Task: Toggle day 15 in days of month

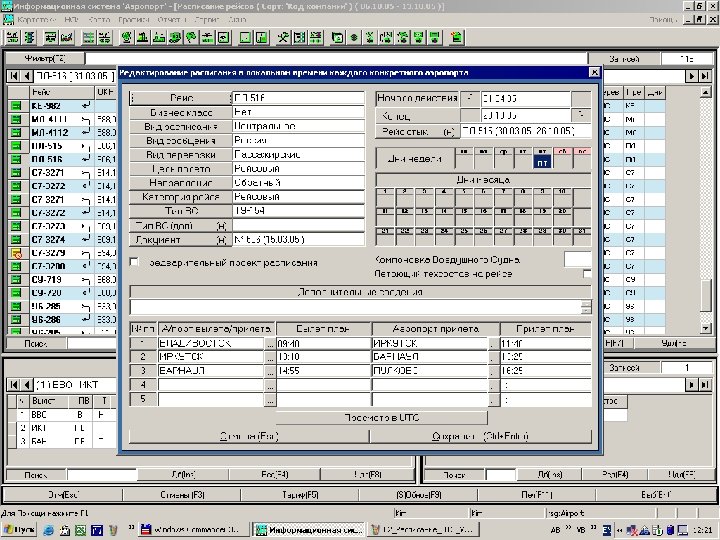Action: (464, 217)
